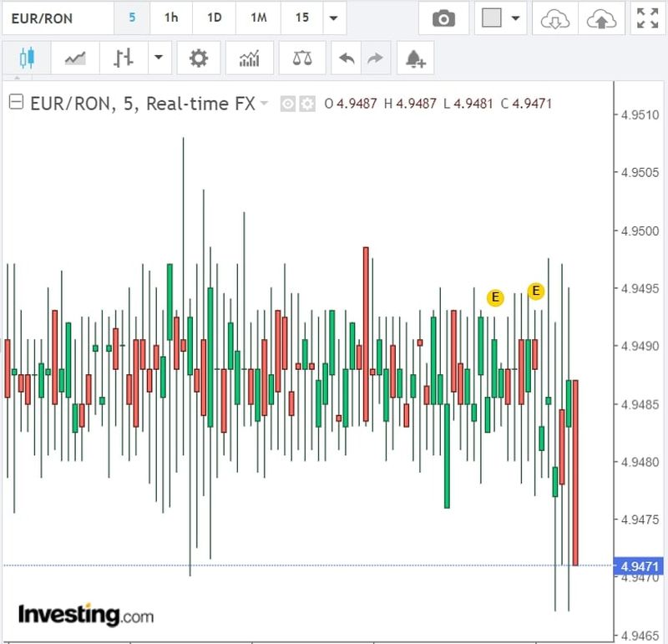
Task: Undo the last chart action
Action: coord(346,58)
